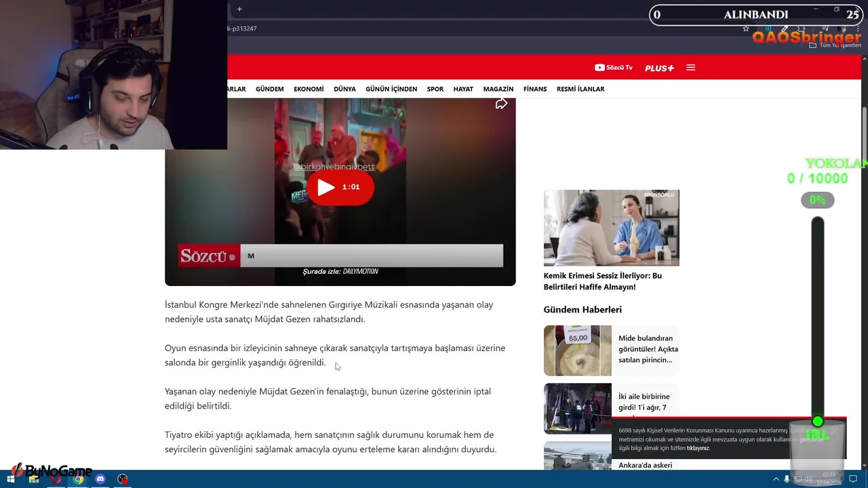Open the Tüm Yer İşaretleri bookmarks folder
Screen dimensions: 868x488
pos(835,45)
